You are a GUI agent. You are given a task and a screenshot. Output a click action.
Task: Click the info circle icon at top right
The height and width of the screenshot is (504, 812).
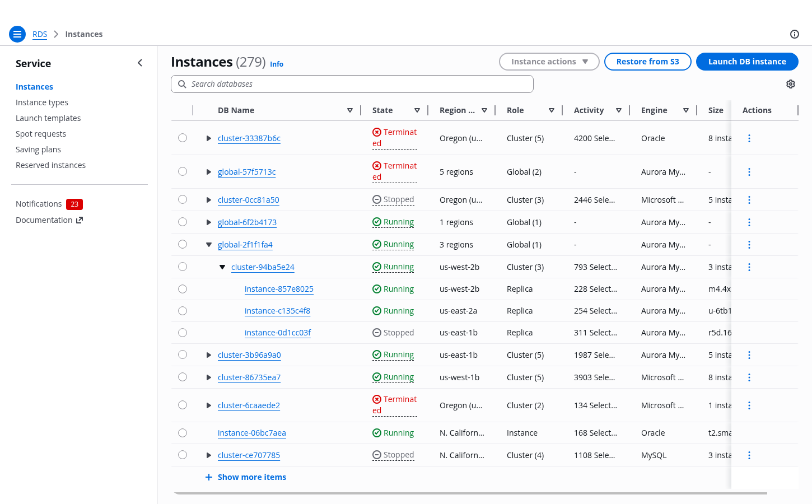pos(794,34)
